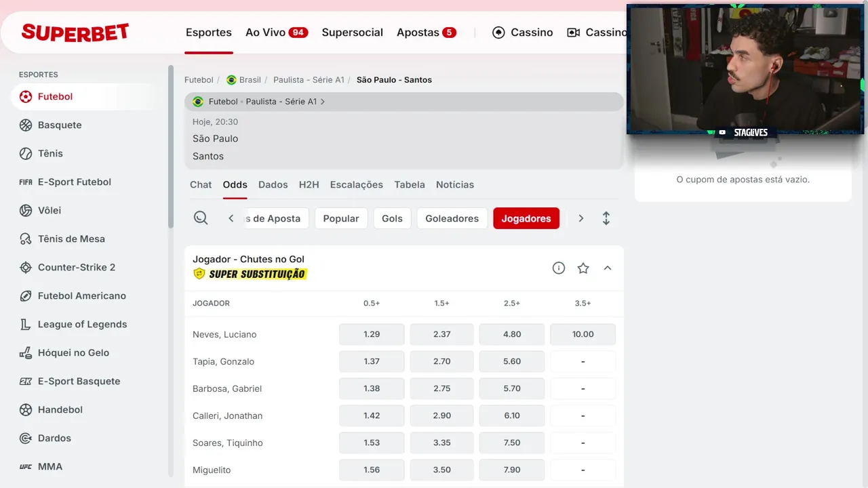Screen dimensions: 868x488
Task: Click the Cassino spade chip icon
Action: click(498, 33)
